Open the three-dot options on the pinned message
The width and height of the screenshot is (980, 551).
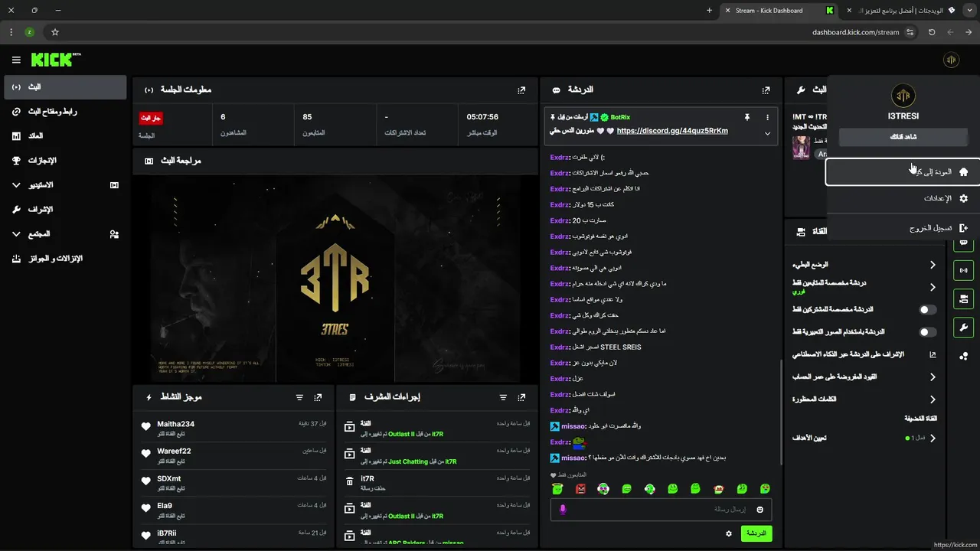(x=767, y=117)
